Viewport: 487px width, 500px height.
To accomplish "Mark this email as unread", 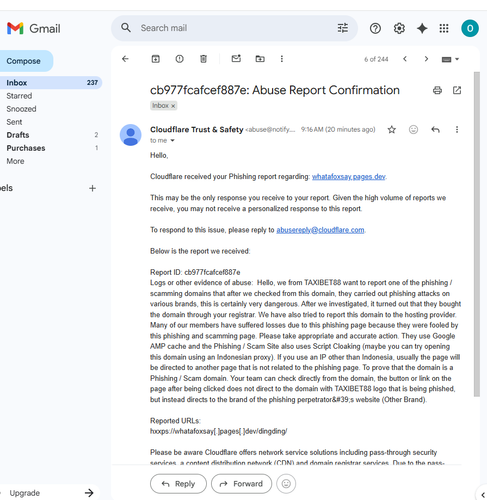I will (236, 59).
